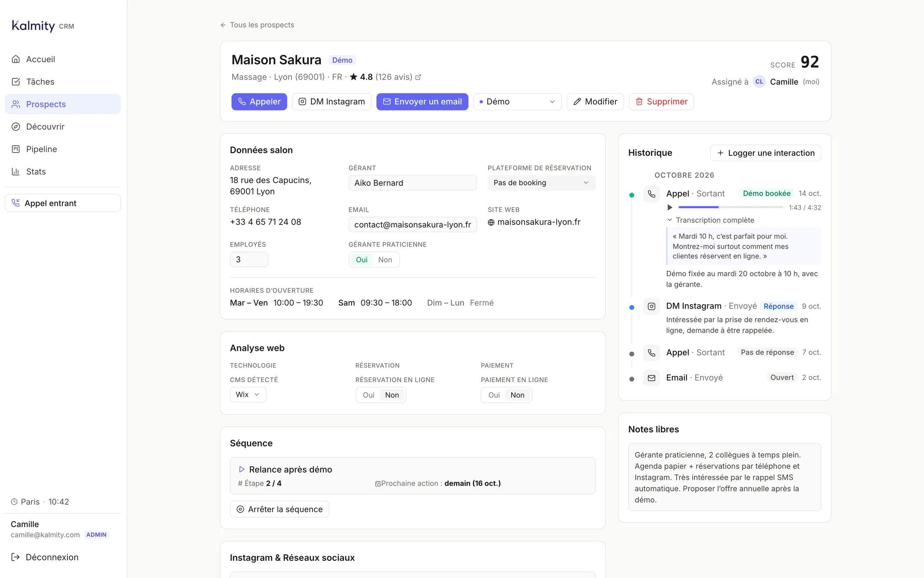Click the Ouvert badge on Email entry
The width and height of the screenshot is (924, 578).
[x=782, y=377]
